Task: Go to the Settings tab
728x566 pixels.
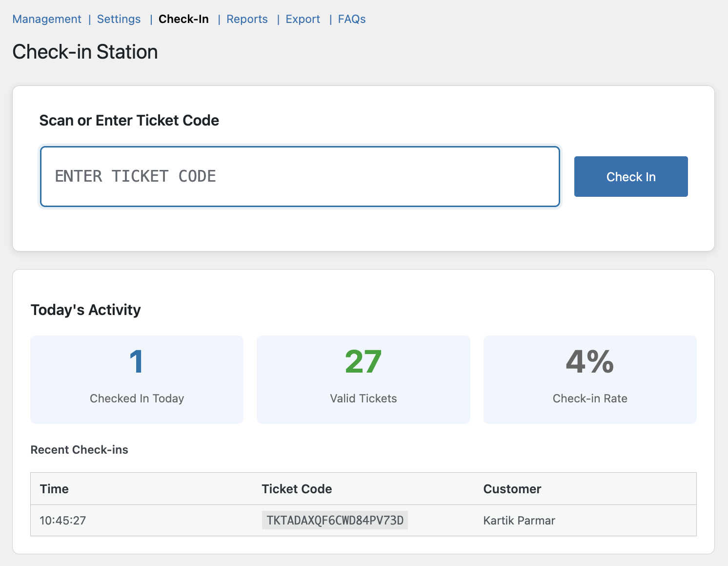Action: [x=119, y=19]
